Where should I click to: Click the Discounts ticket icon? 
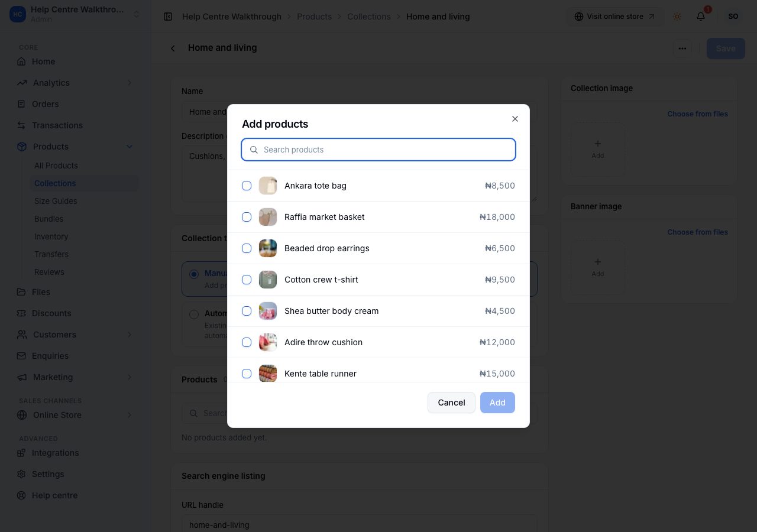[22, 313]
